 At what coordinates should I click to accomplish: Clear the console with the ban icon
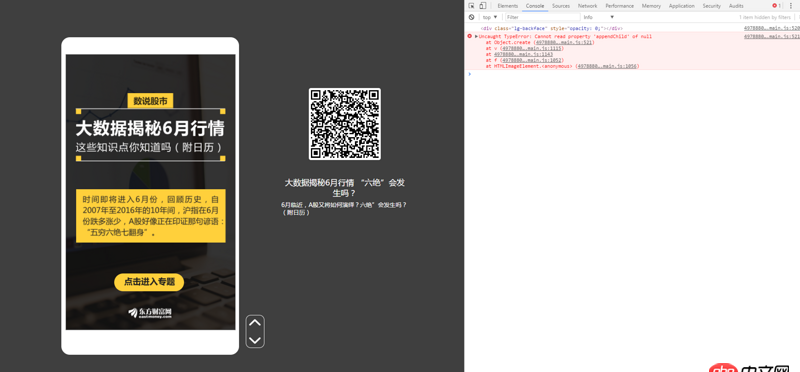471,17
